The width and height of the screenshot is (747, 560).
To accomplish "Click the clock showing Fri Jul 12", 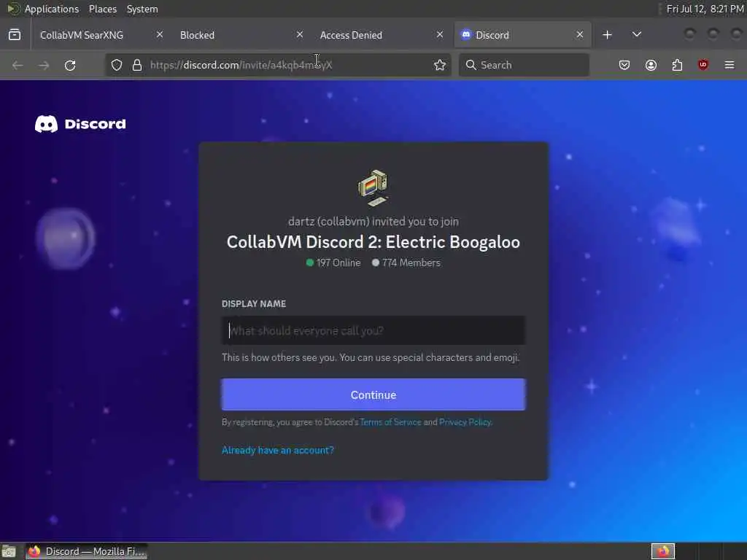I will coord(705,9).
